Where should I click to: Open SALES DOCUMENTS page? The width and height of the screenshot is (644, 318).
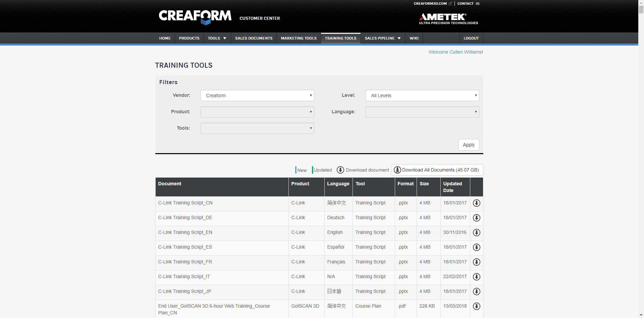point(254,38)
